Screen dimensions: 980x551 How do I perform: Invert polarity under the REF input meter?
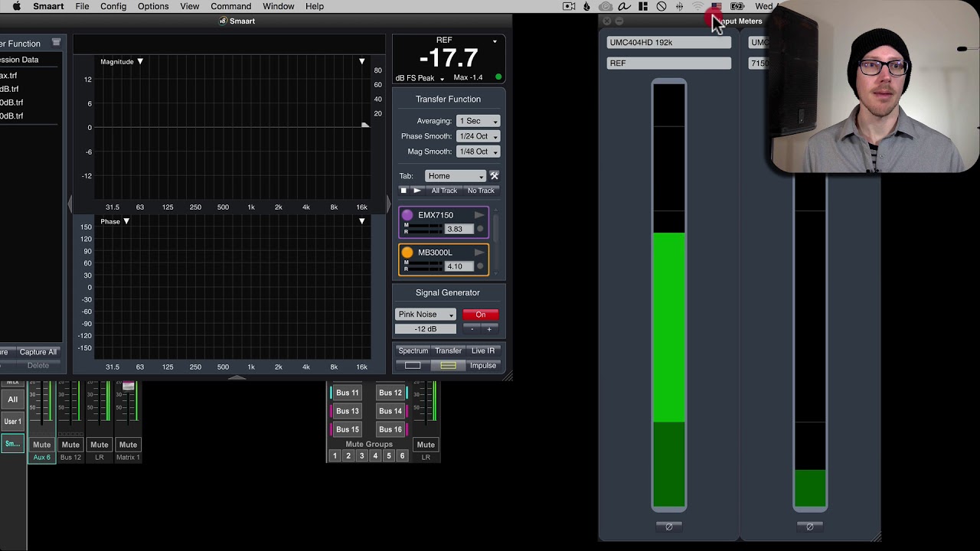tap(668, 527)
